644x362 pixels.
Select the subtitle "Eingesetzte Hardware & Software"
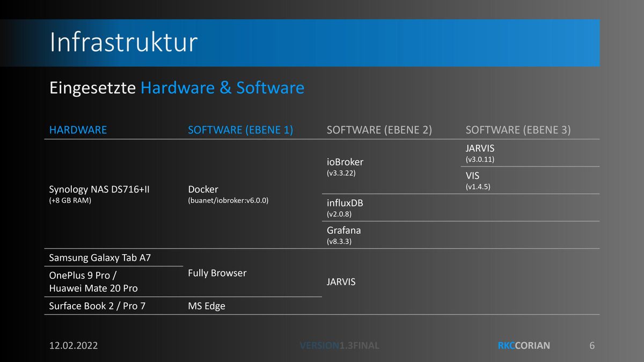point(177,87)
